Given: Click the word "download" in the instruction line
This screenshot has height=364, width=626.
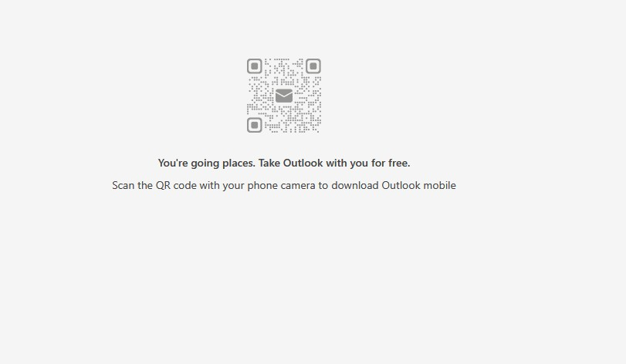Looking at the screenshot, I should click(355, 185).
